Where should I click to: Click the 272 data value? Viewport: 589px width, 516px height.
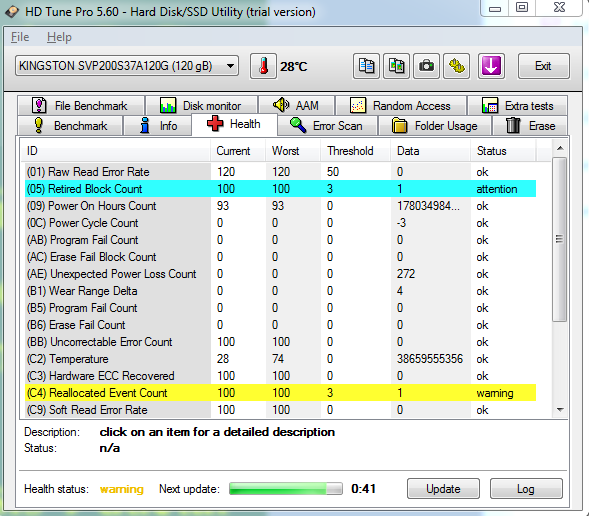pyautogui.click(x=406, y=274)
